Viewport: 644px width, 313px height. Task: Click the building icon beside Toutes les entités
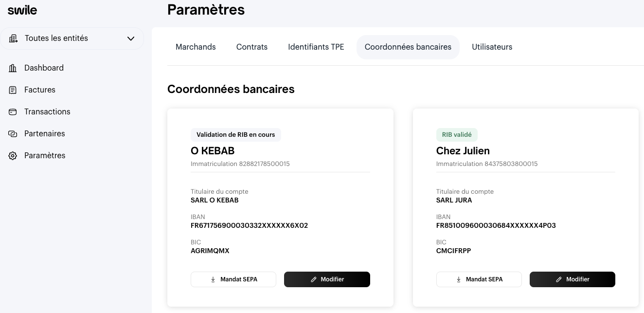click(x=14, y=38)
